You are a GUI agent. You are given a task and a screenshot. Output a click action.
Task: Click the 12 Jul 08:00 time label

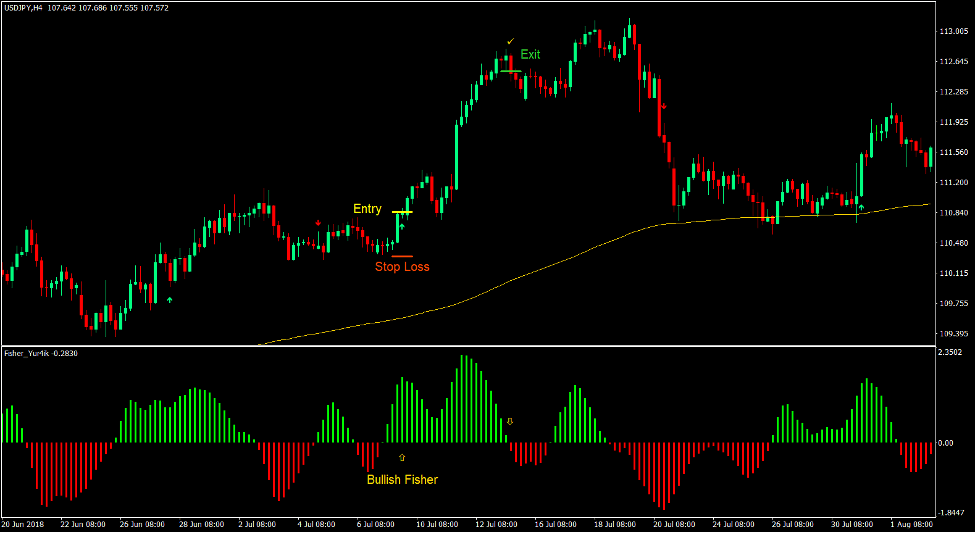click(497, 524)
